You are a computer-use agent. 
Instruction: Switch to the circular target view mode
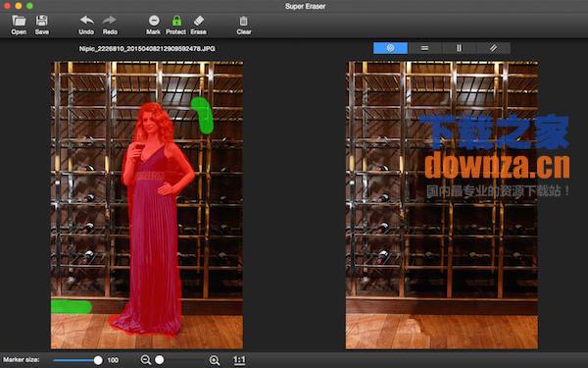click(390, 48)
